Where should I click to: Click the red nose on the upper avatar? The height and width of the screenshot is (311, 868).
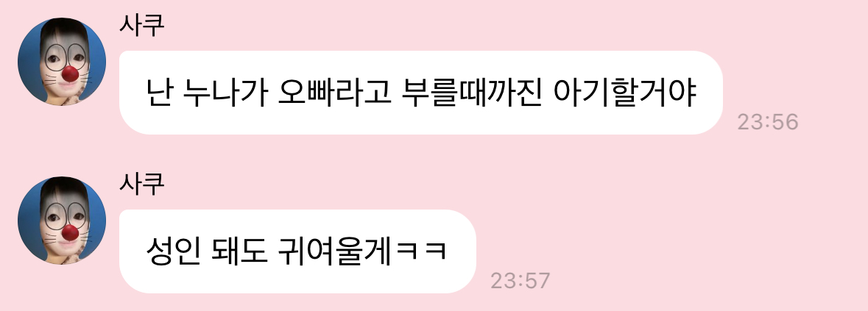pos(70,73)
